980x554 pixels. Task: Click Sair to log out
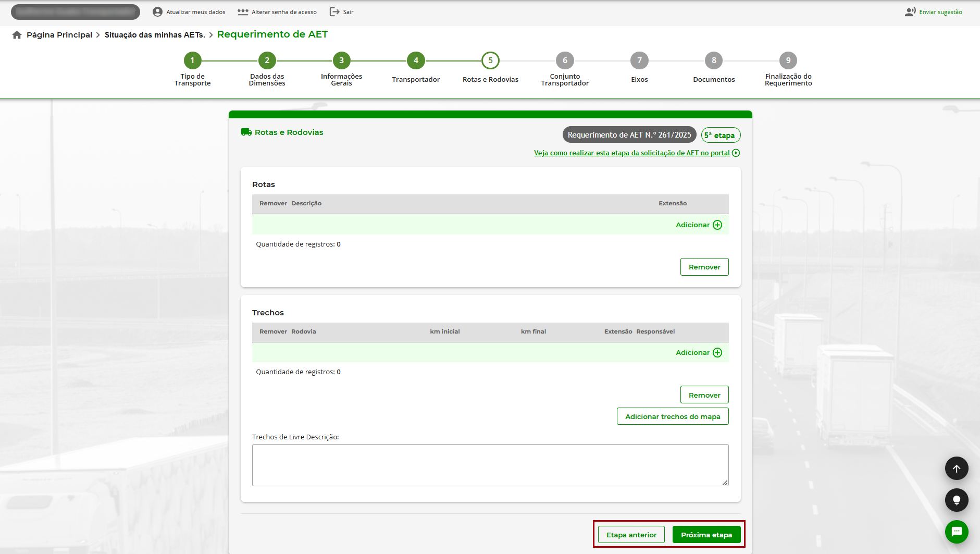coord(349,12)
